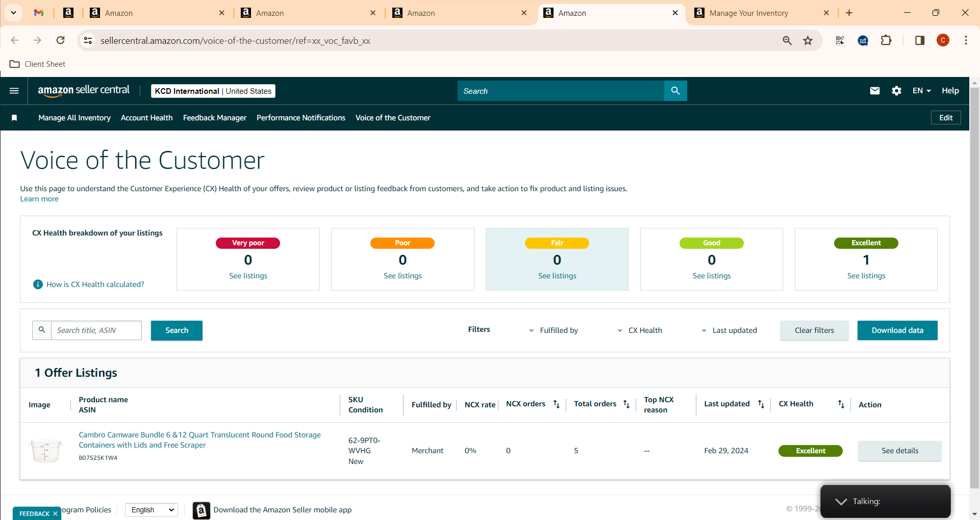The image size is (980, 520).
Task: See listings under Poor
Action: pos(403,276)
